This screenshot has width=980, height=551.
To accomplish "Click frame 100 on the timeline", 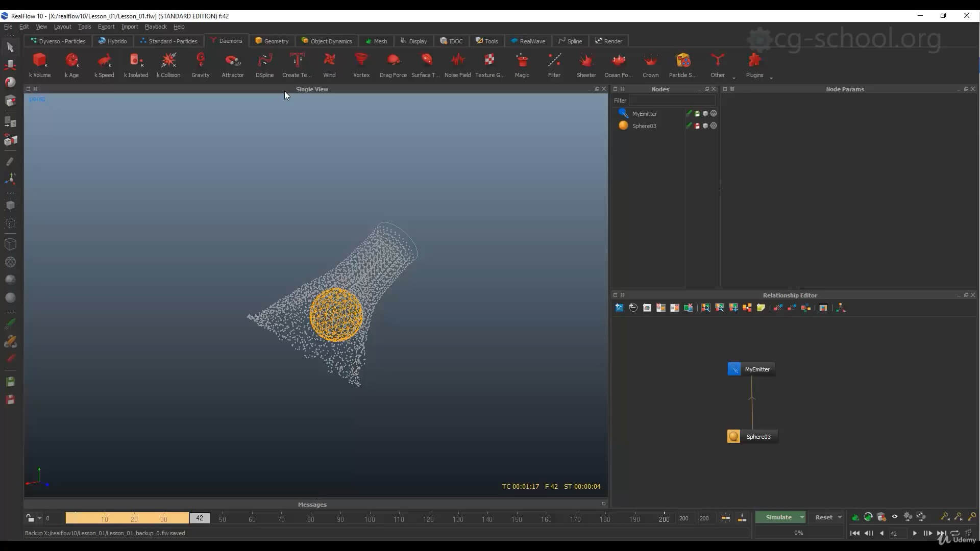I will tap(370, 519).
